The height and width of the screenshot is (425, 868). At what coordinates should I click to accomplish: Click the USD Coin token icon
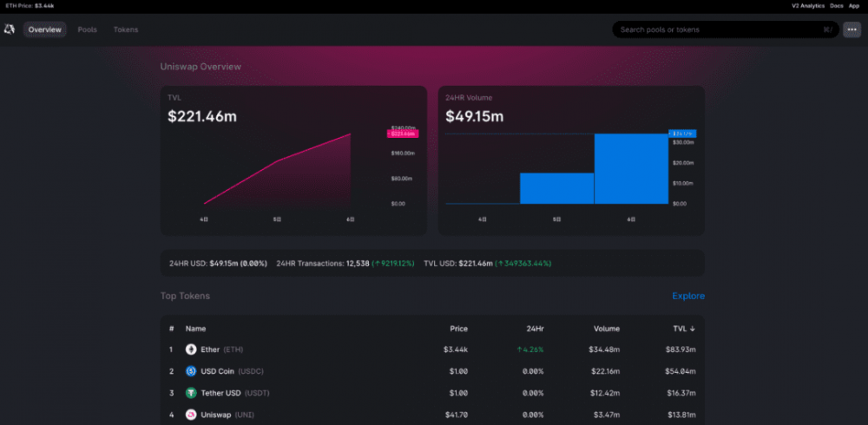pos(192,371)
